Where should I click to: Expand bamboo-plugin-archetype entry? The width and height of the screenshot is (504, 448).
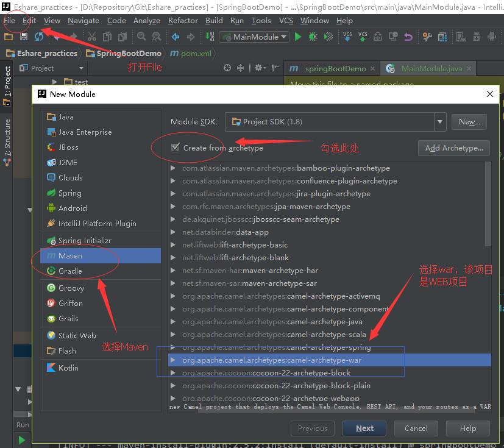173,168
